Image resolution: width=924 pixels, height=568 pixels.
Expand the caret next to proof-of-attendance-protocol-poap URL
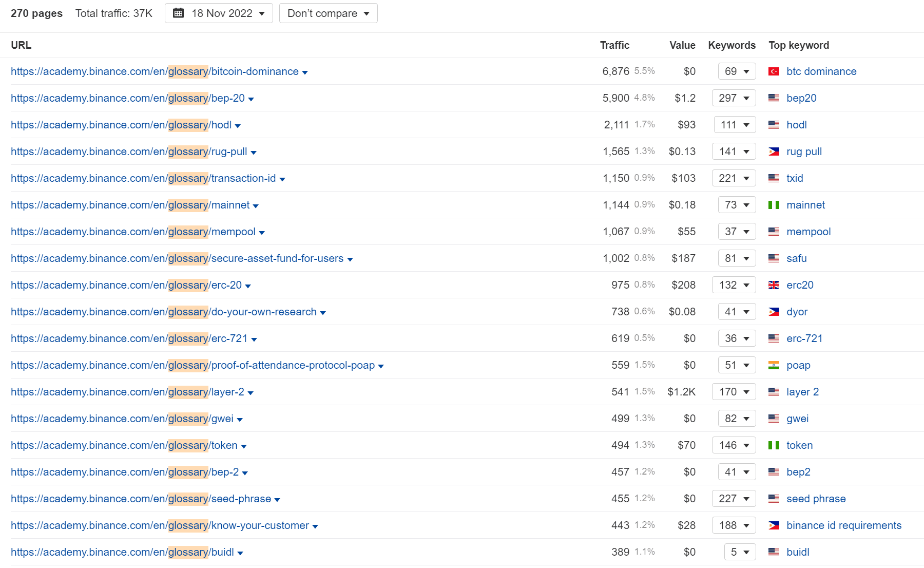click(381, 366)
